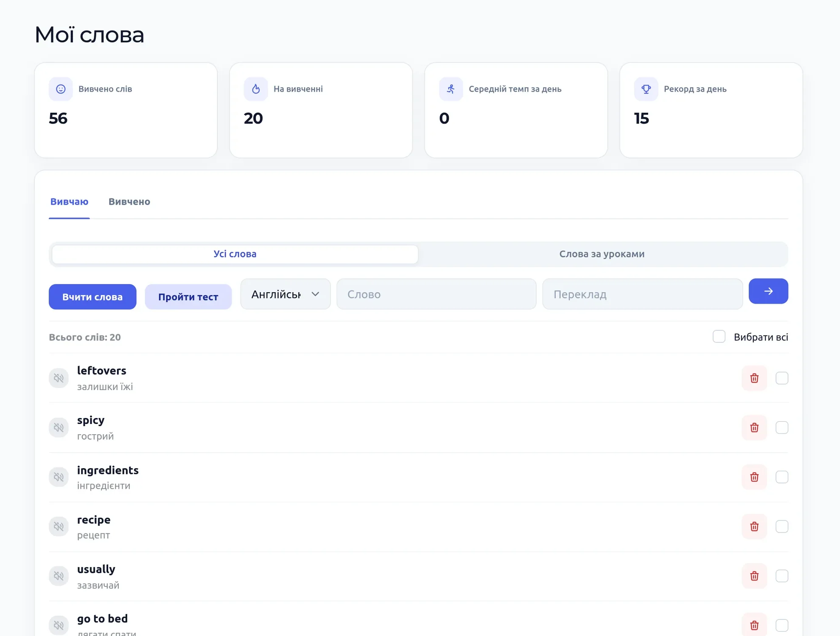Click the speaker icon beside ingredients
The width and height of the screenshot is (840, 636).
(x=59, y=477)
